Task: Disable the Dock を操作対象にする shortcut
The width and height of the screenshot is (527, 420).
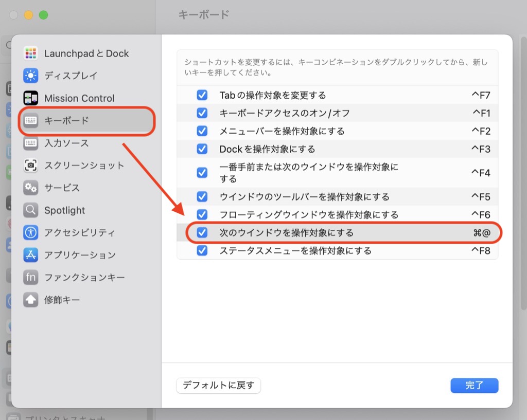Action: click(x=202, y=149)
